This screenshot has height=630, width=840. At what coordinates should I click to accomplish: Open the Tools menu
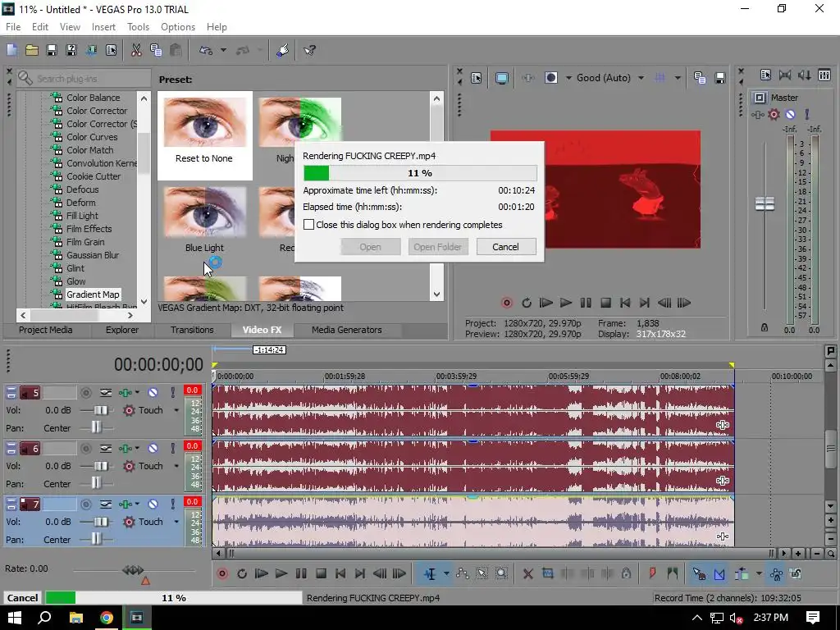tap(138, 27)
